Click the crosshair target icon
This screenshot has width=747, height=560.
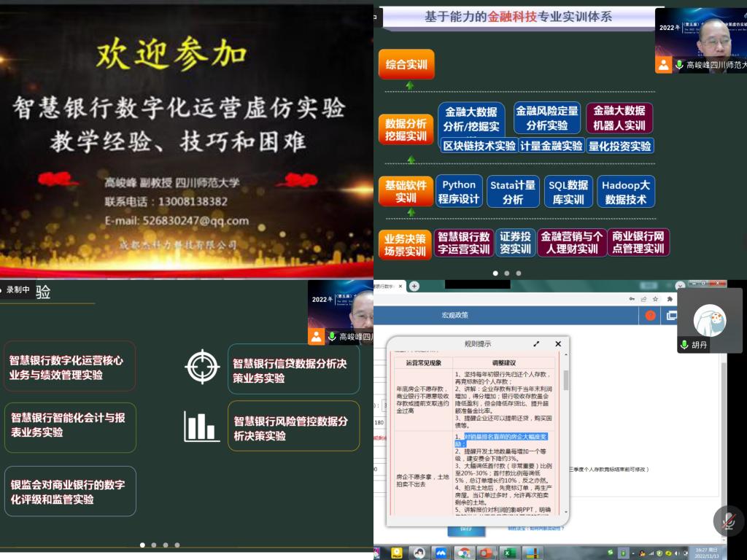pos(202,366)
